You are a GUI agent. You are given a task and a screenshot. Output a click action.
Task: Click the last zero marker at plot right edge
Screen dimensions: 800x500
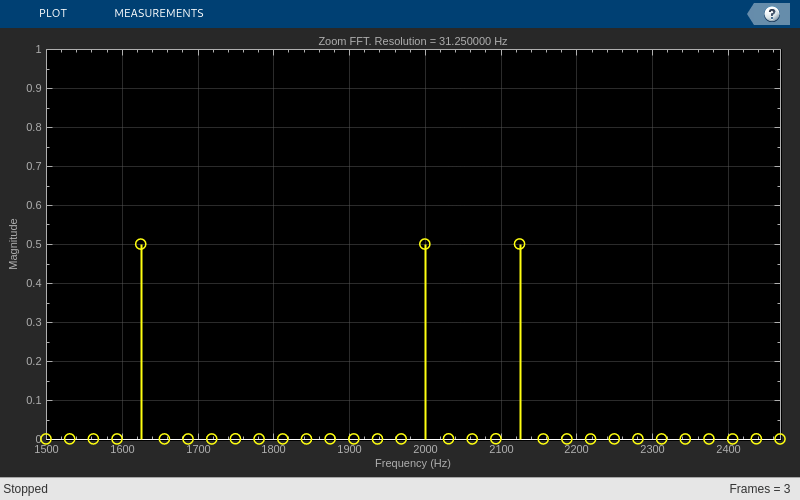[780, 439]
